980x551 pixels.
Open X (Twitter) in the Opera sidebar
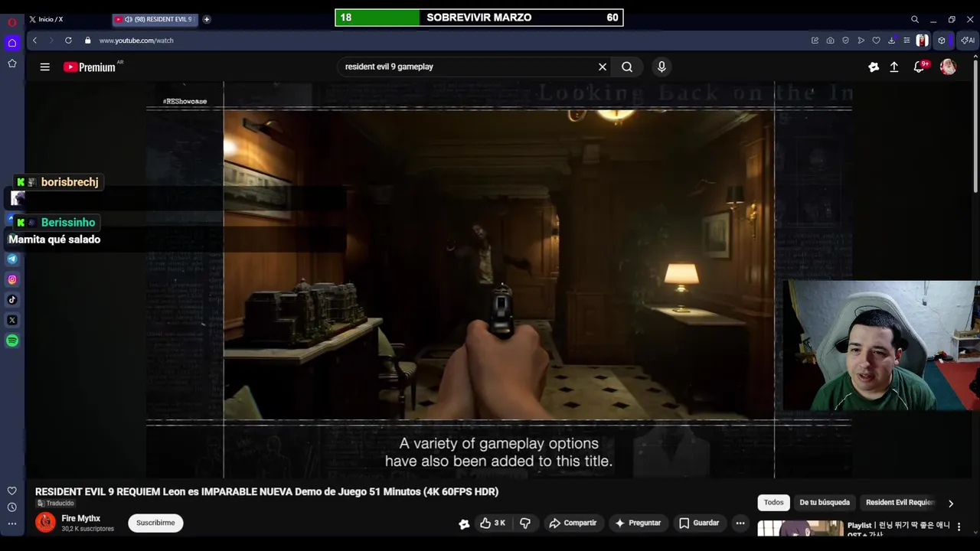[x=12, y=320]
